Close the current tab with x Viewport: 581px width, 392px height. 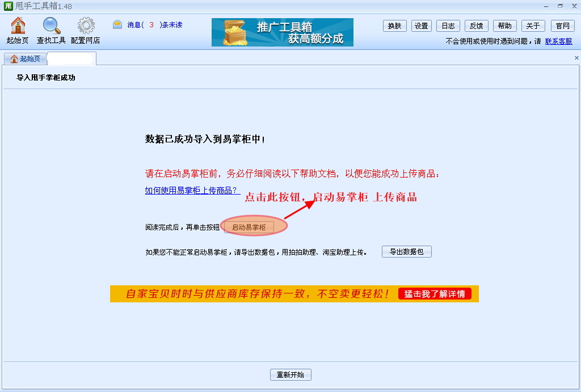click(x=576, y=58)
